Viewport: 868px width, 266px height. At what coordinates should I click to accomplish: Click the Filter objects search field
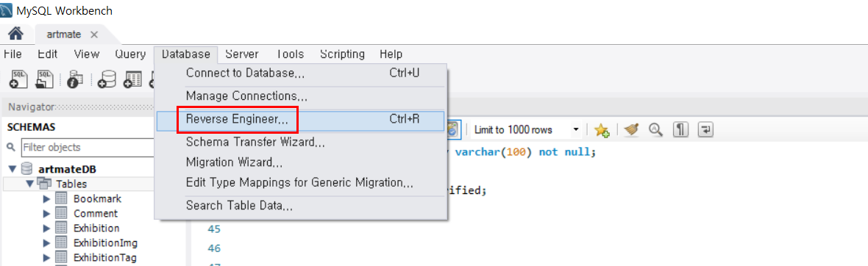point(88,148)
